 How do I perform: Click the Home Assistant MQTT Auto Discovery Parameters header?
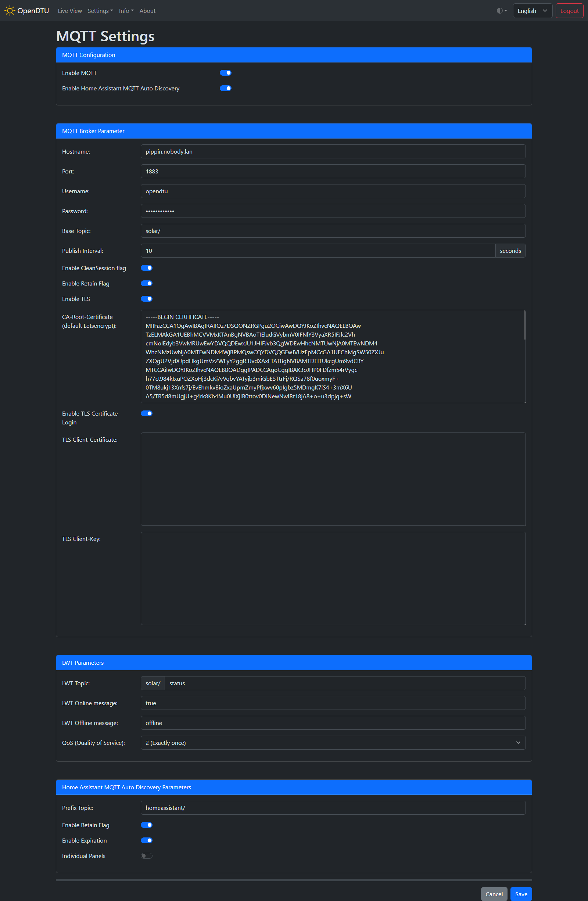click(x=294, y=787)
